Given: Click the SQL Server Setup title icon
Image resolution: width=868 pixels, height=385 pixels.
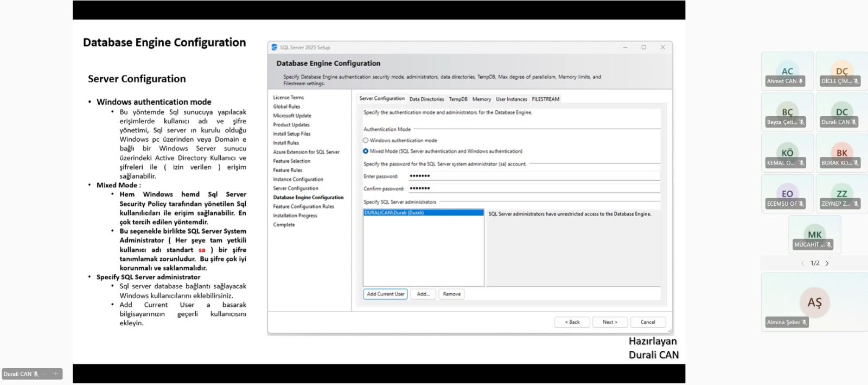Looking at the screenshot, I should (x=275, y=47).
